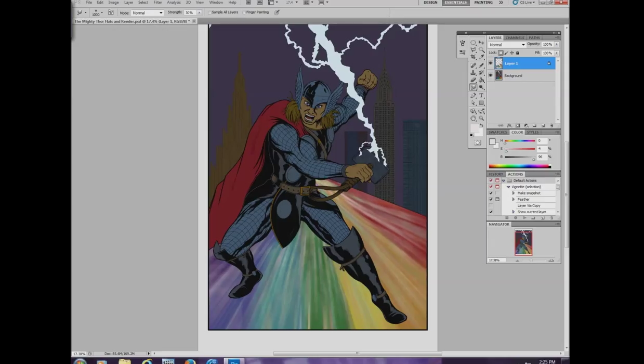Click the Design workspace button

point(430,3)
